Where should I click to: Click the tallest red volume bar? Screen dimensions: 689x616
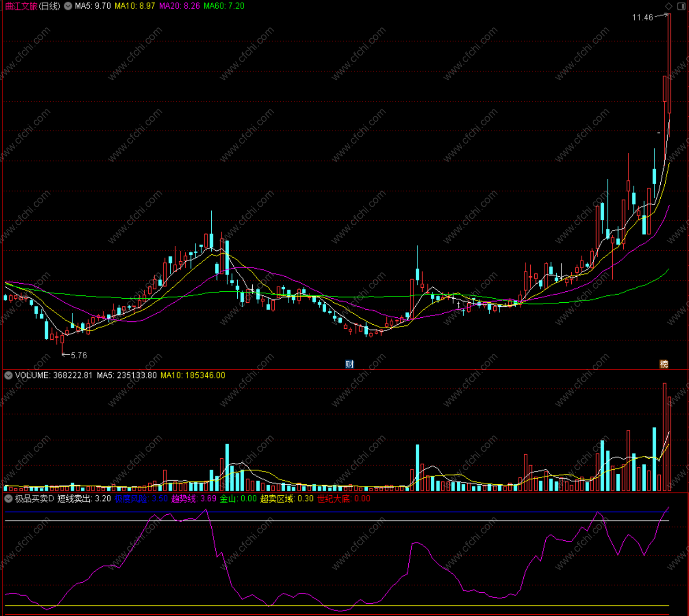(665, 437)
